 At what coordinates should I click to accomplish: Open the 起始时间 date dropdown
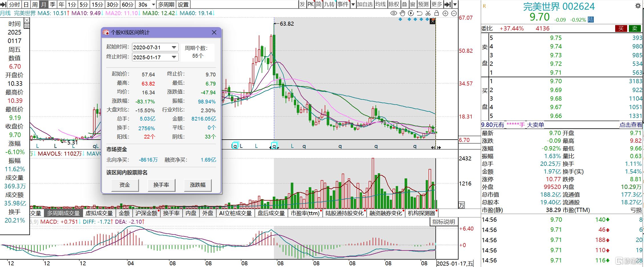pos(174,47)
